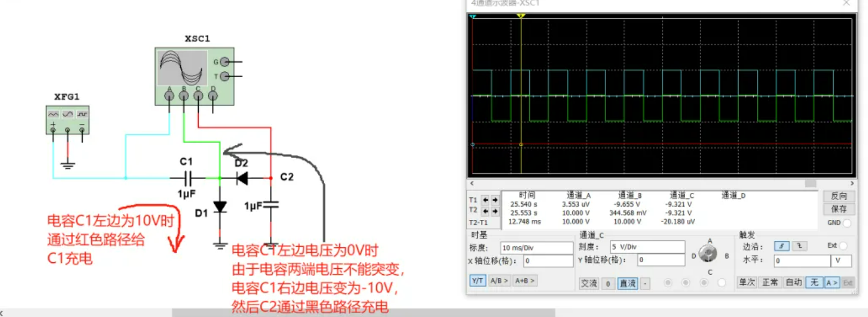
Task: Click the XSC1 oscilloscope component
Action: coord(194,75)
